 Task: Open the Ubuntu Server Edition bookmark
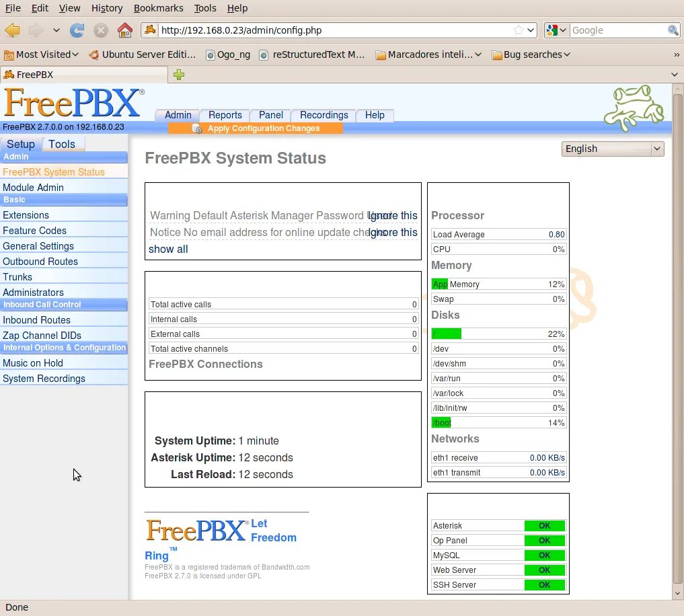coord(142,54)
